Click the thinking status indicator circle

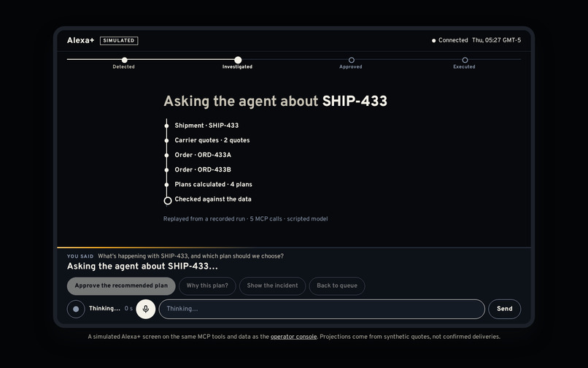pos(76,309)
